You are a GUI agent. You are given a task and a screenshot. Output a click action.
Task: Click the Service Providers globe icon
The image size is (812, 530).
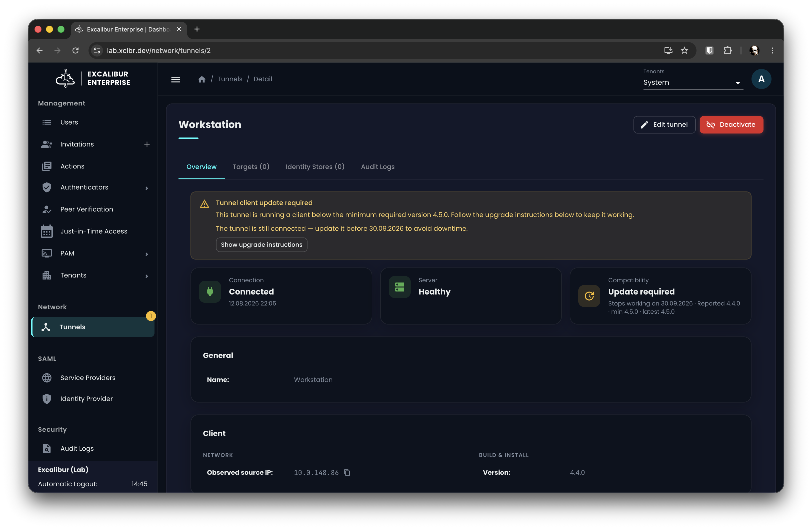pos(47,377)
